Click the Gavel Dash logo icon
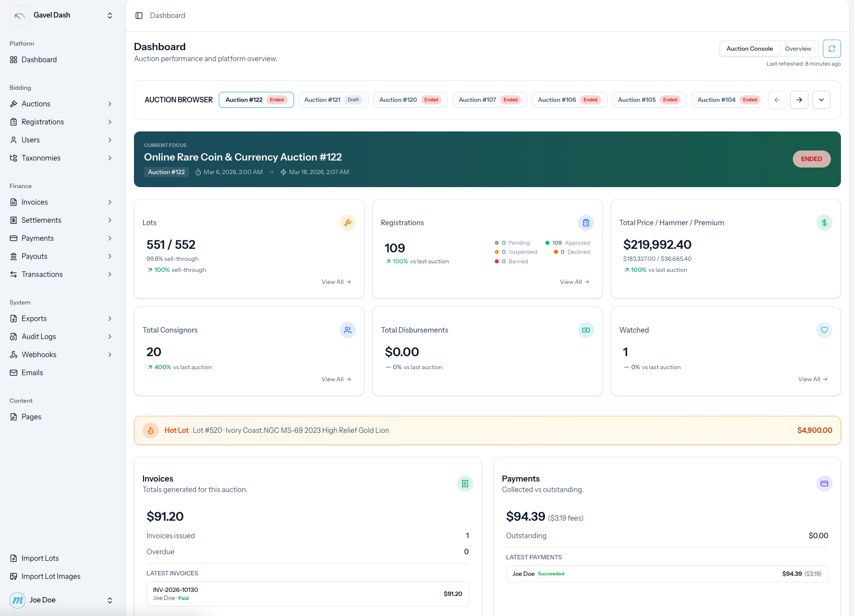The width and height of the screenshot is (854, 616). [19, 16]
